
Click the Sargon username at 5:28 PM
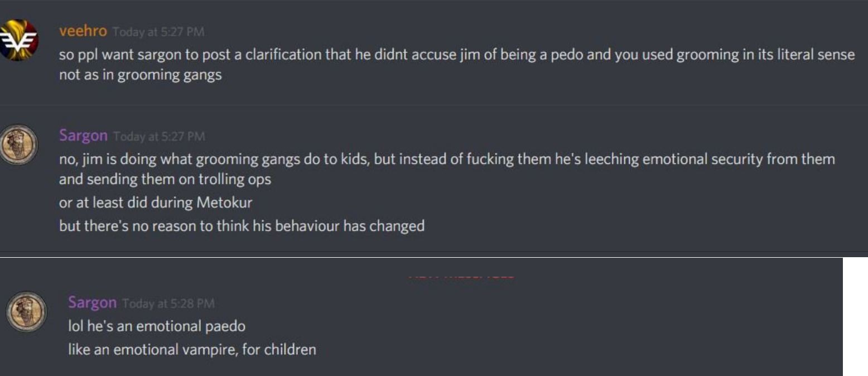[x=92, y=303]
